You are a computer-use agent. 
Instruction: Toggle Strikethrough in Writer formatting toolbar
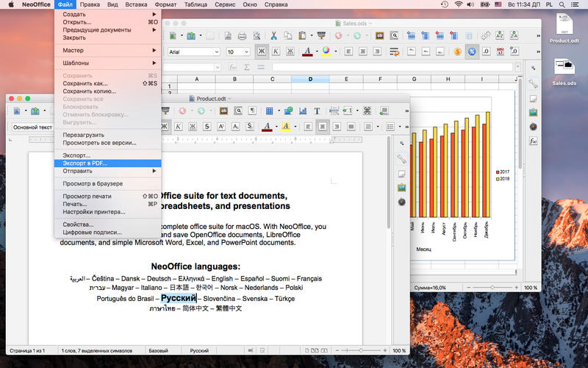pyautogui.click(x=208, y=127)
